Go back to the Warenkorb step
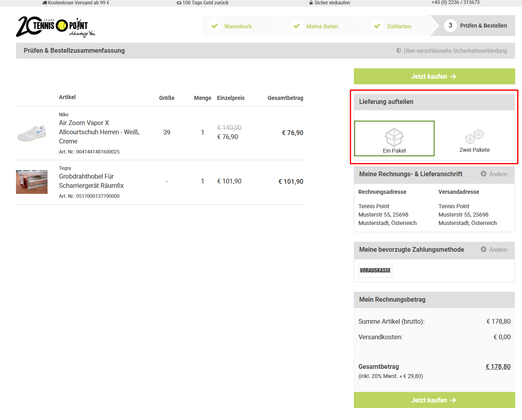 (238, 26)
